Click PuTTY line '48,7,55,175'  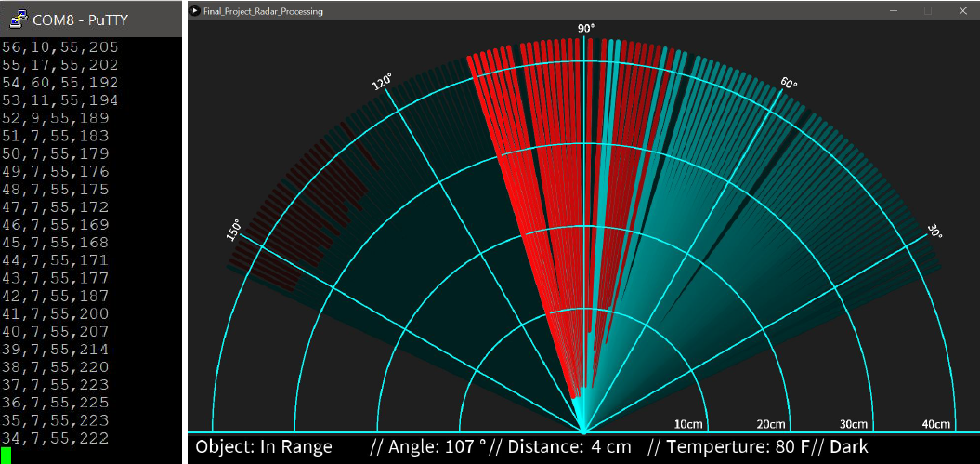point(56,189)
